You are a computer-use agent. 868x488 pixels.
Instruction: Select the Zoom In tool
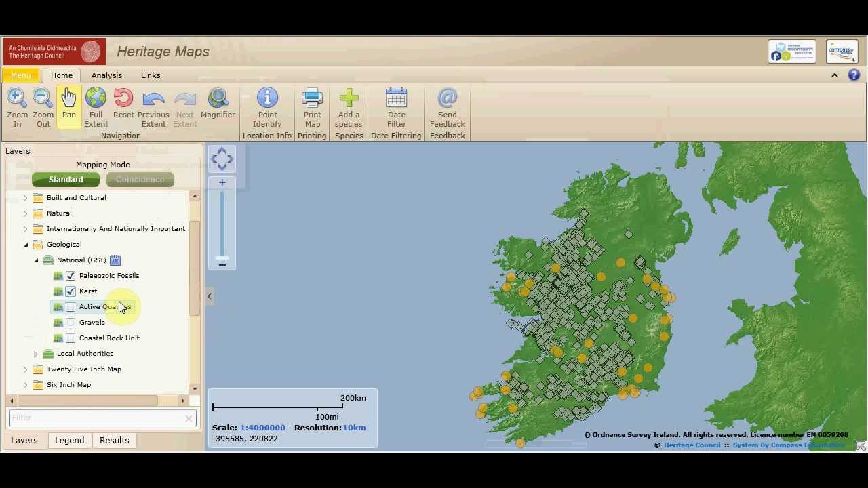(x=17, y=107)
